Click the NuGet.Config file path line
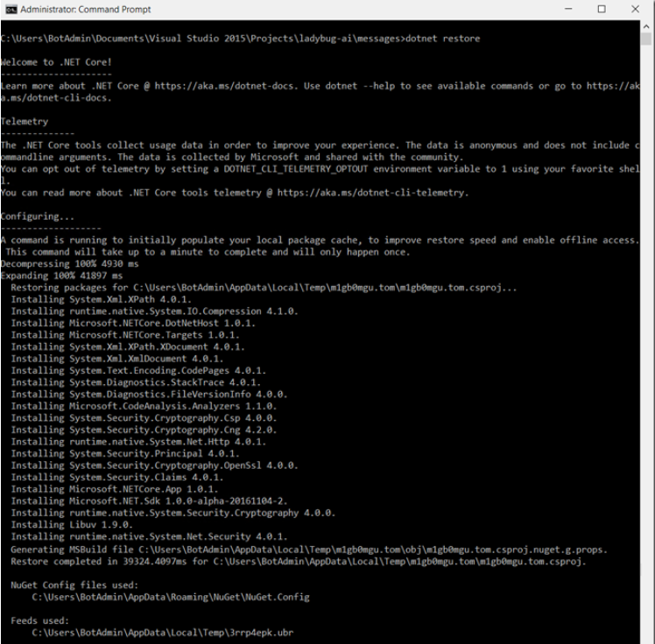 pos(171,598)
